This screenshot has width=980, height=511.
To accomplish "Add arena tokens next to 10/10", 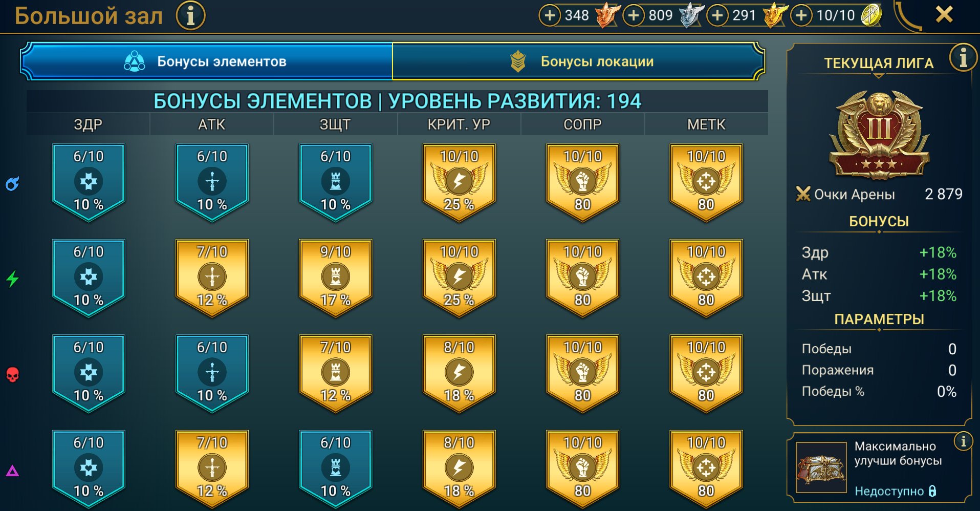I will click(x=801, y=15).
